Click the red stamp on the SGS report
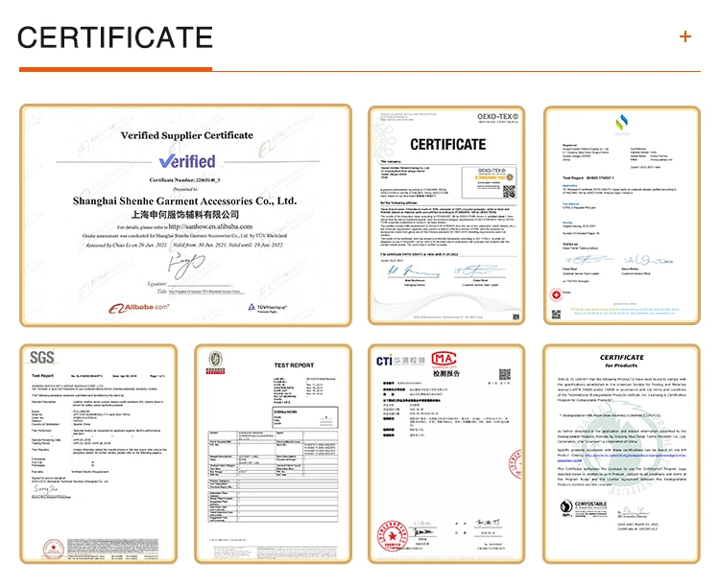This screenshot has height=588, width=720. 53,549
